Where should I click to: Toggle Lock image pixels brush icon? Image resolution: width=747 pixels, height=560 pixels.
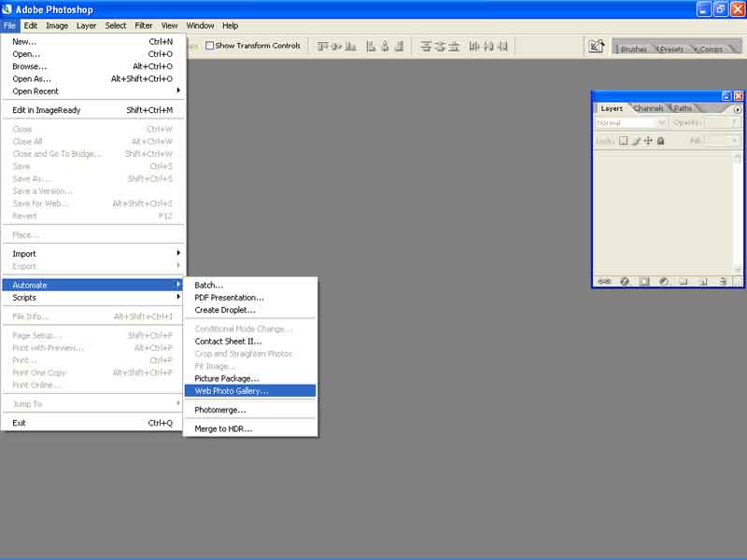(x=637, y=141)
